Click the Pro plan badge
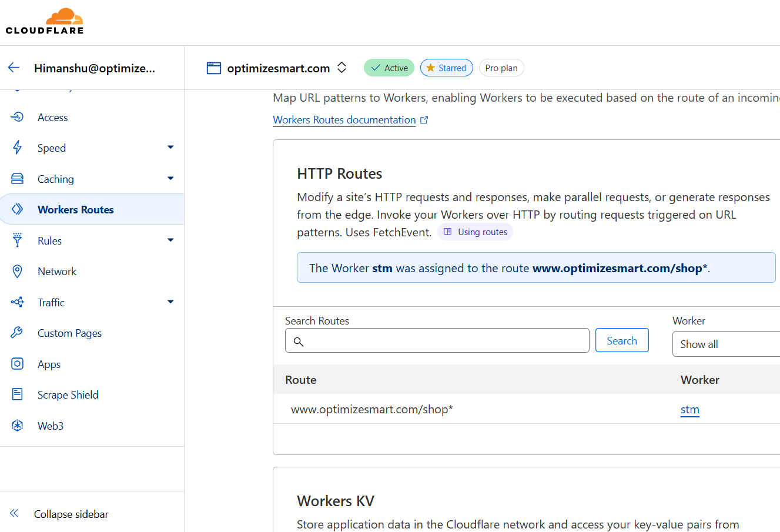The image size is (780, 532). point(501,68)
